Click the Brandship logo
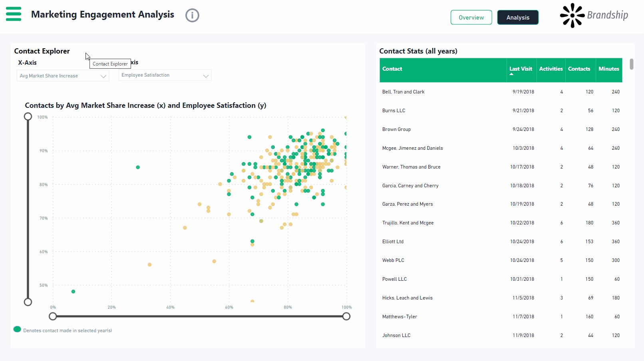 [x=594, y=16]
